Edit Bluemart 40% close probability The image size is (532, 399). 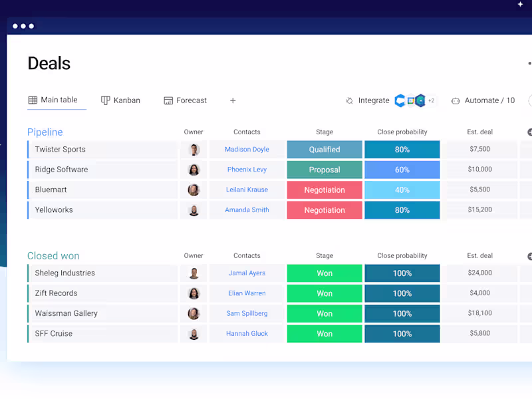(402, 190)
